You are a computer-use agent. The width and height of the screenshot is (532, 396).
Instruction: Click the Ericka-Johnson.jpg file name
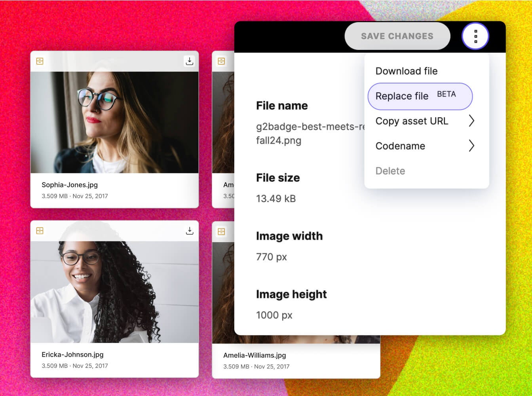point(72,354)
